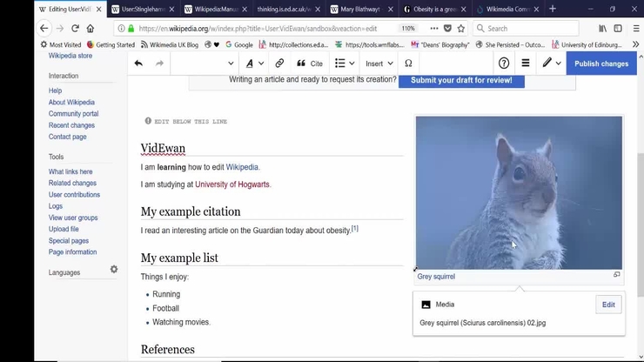Go to About Wikipedia
The height and width of the screenshot is (362, 644).
tap(71, 102)
